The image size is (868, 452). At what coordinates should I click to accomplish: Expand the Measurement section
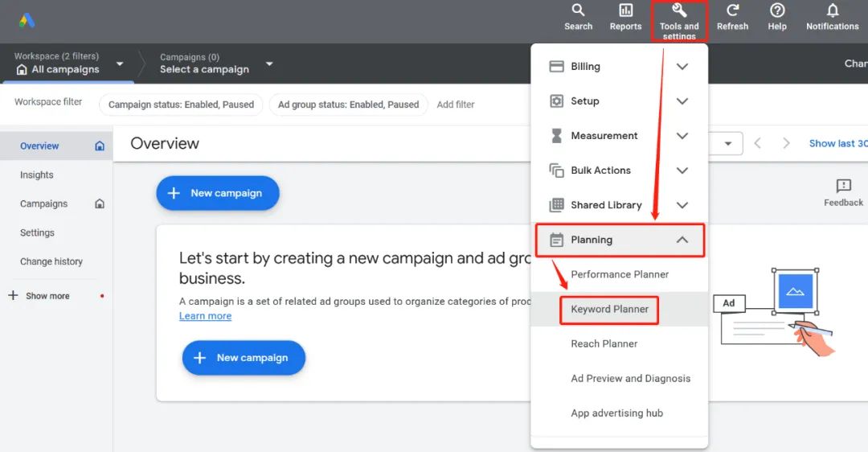click(619, 136)
